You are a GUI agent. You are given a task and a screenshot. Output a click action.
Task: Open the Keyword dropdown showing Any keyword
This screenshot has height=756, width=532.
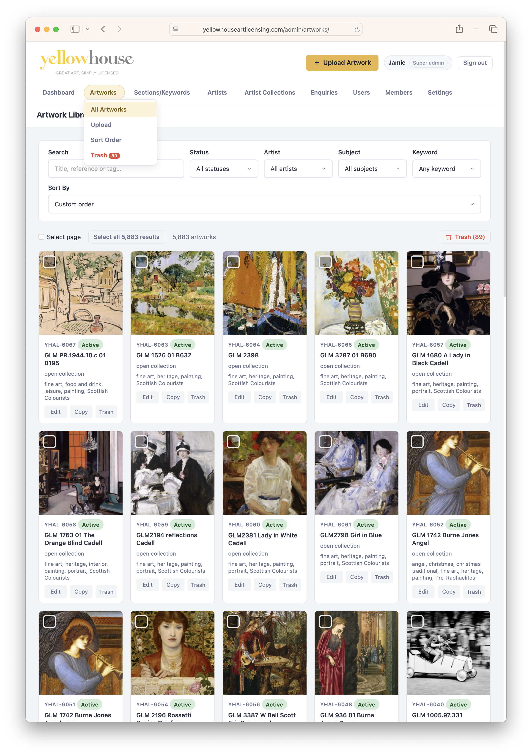click(x=446, y=169)
